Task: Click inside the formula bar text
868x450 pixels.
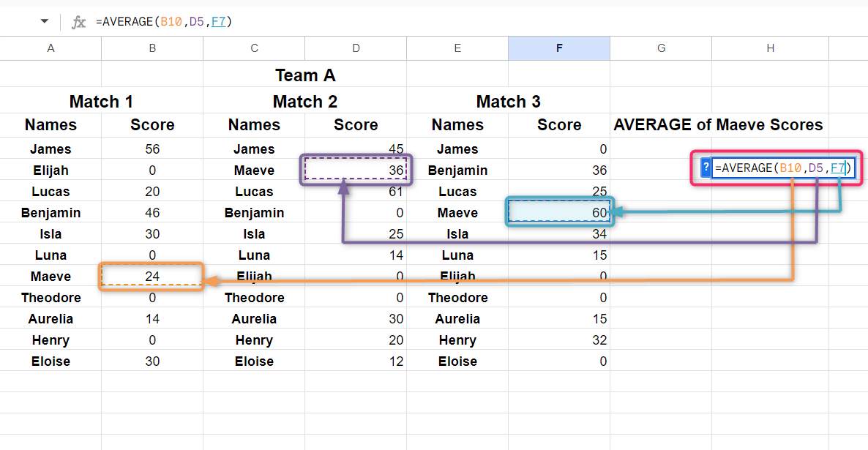Action: [x=163, y=22]
